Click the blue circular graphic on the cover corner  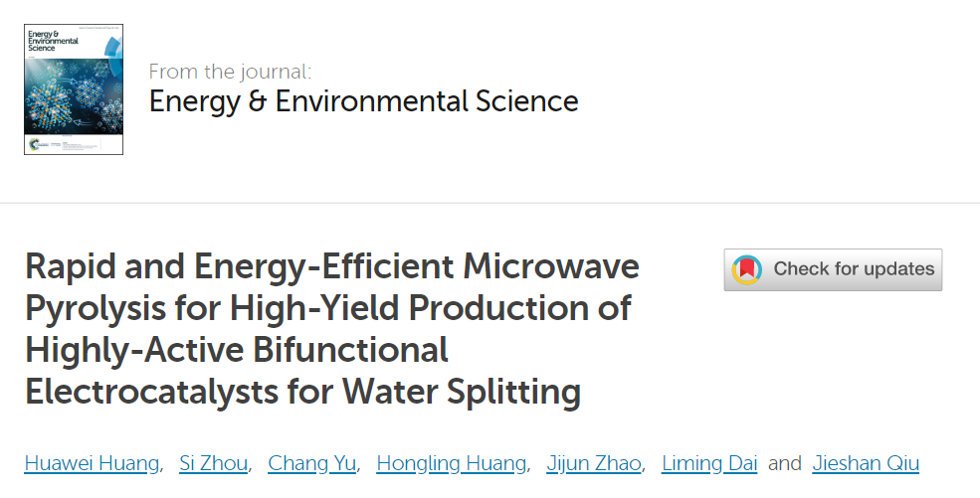[111, 42]
